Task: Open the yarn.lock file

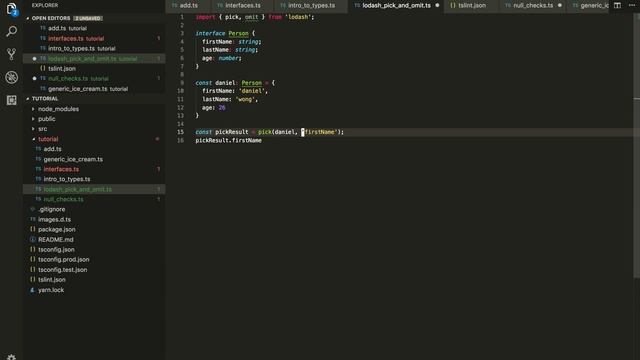Action: coord(51,290)
